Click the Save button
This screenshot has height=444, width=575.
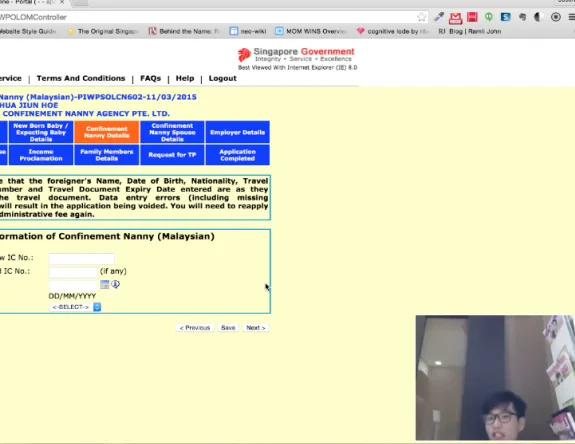[228, 328]
